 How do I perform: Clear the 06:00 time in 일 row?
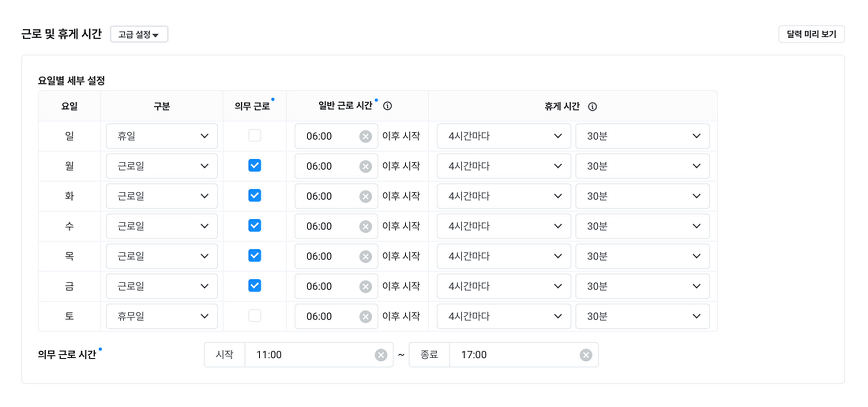coord(365,136)
